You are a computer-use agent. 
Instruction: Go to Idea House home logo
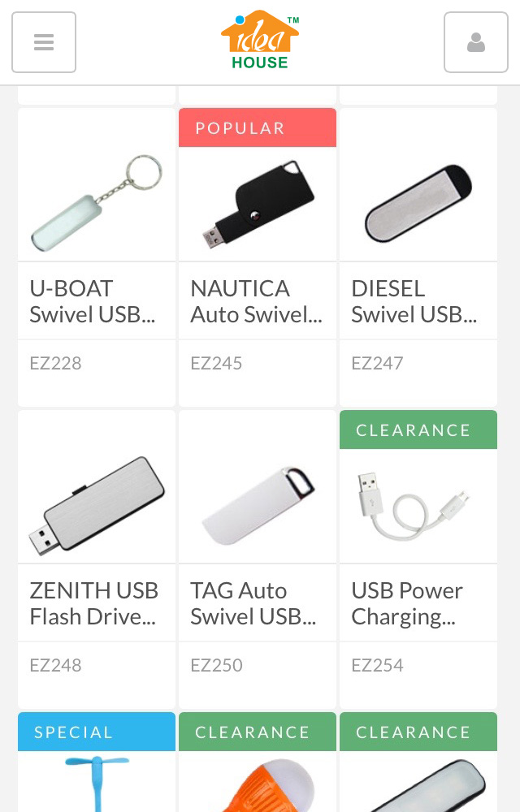tap(260, 40)
